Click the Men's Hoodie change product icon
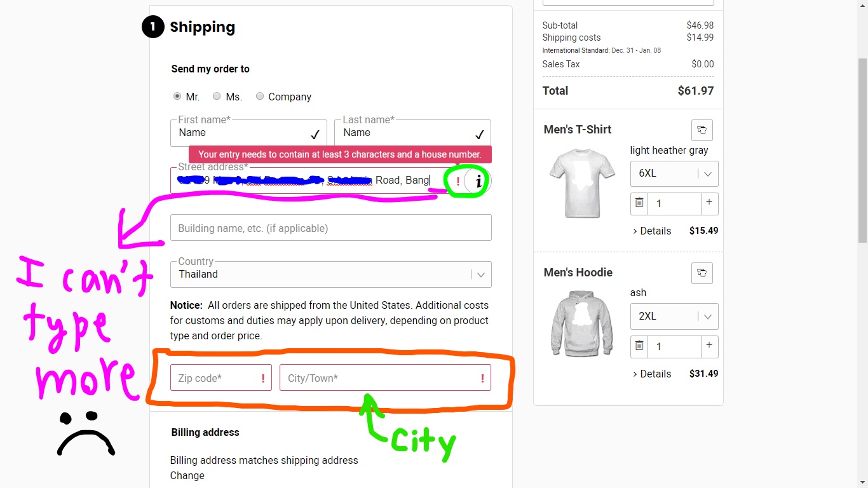Viewport: 868px width, 488px height. 702,273
